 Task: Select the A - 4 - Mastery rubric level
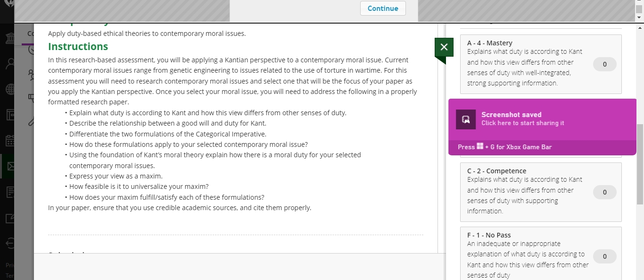tap(541, 64)
